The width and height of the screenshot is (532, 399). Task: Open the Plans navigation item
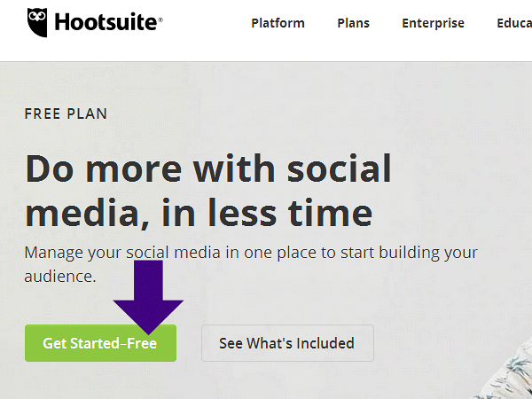353,23
